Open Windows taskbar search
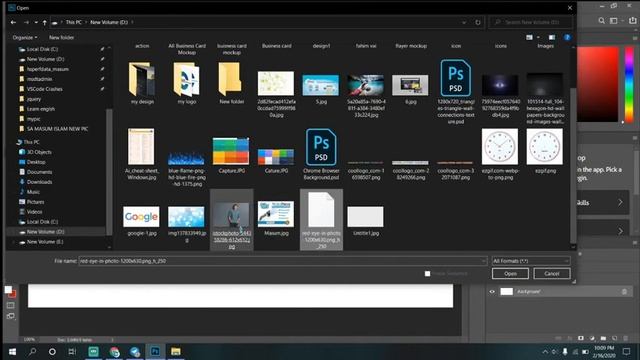Screen dimensions: 640x360 [x=32, y=351]
